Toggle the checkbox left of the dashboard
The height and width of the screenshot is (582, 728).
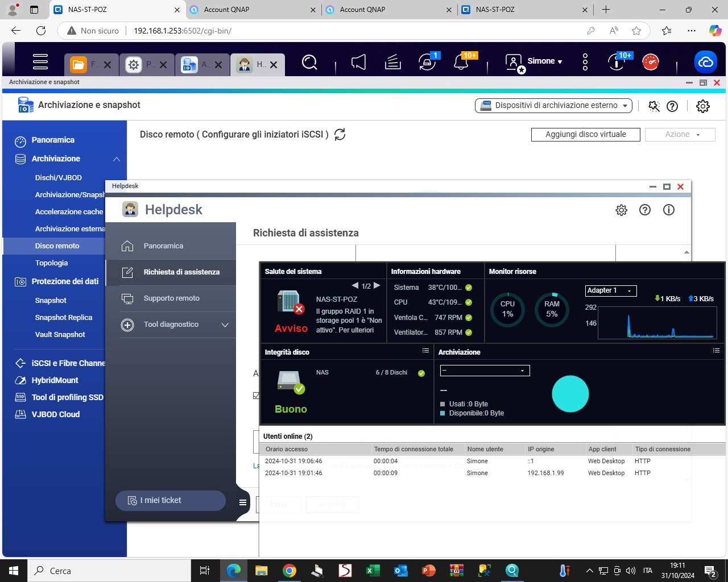coord(256,396)
